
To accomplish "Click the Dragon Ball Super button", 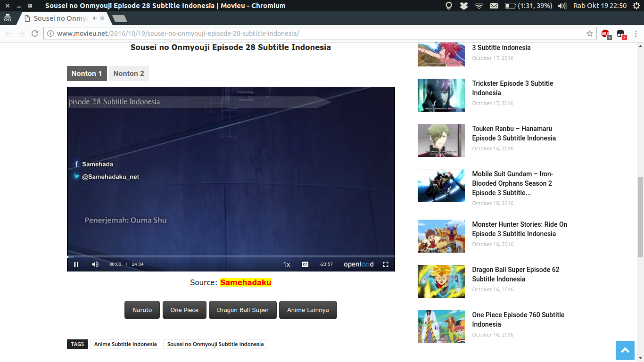I will click(x=243, y=310).
